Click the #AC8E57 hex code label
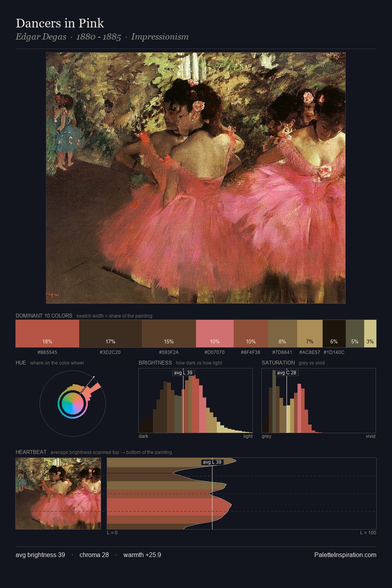The height and width of the screenshot is (588, 392). pos(310,352)
